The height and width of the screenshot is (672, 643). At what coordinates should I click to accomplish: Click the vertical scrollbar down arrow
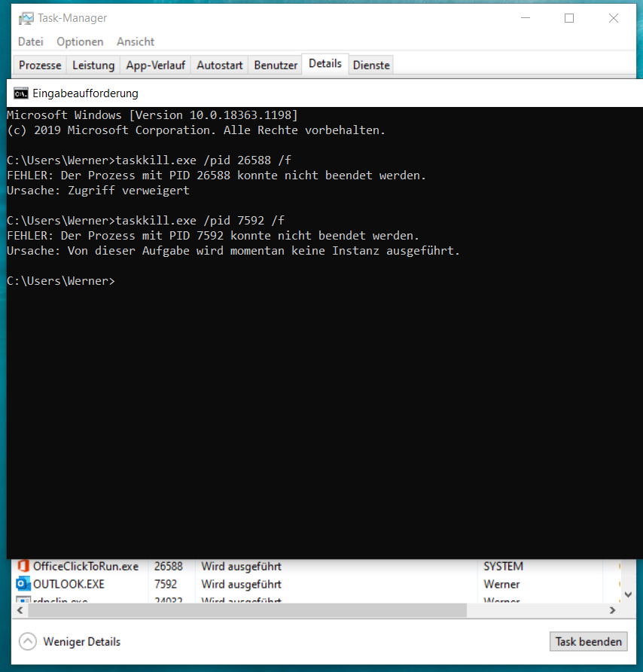point(629,594)
